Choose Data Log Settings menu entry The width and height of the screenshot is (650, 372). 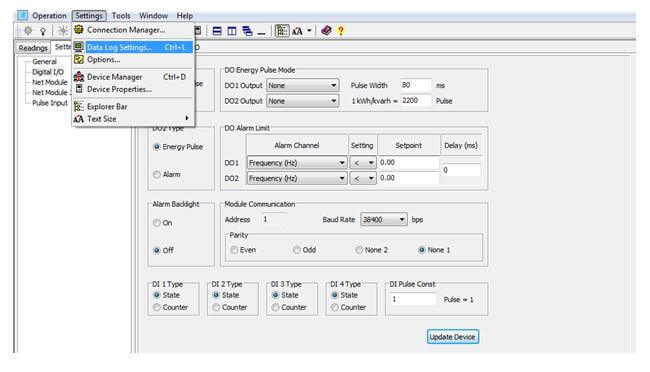tap(133, 47)
